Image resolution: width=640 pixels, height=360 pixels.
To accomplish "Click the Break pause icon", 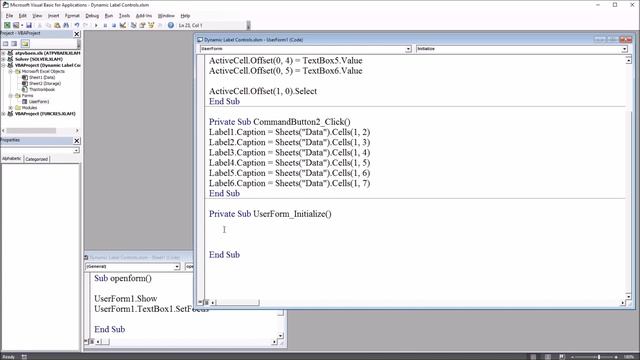I will coord(105,25).
